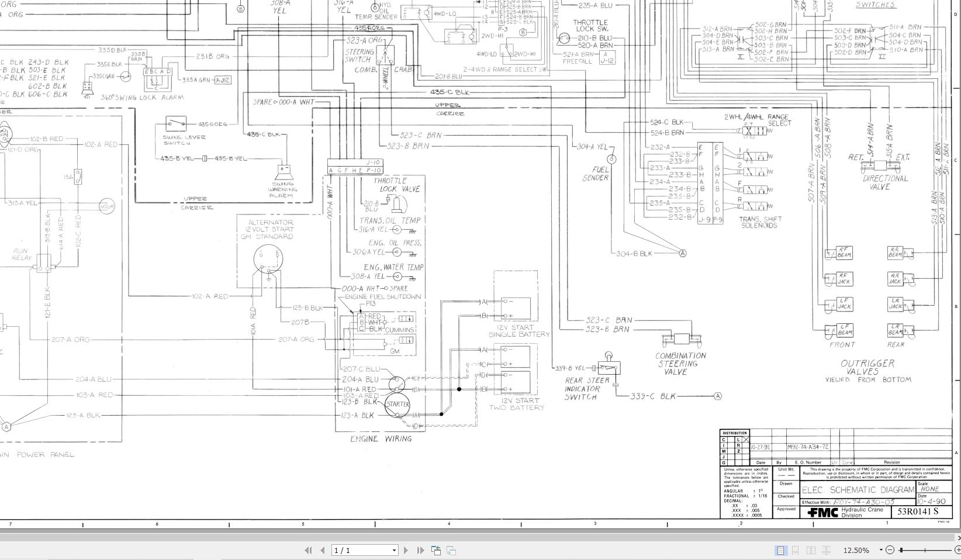Select facing pages view mode

[811, 550]
